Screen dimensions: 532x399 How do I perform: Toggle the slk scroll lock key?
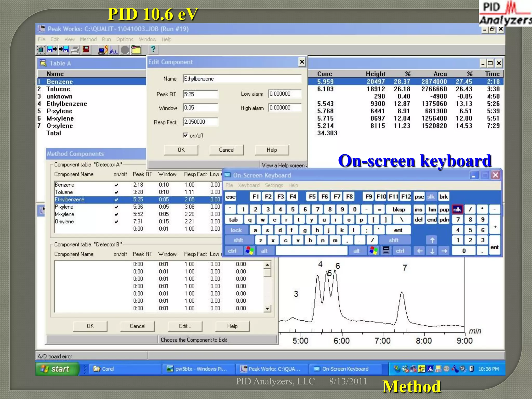tap(431, 197)
